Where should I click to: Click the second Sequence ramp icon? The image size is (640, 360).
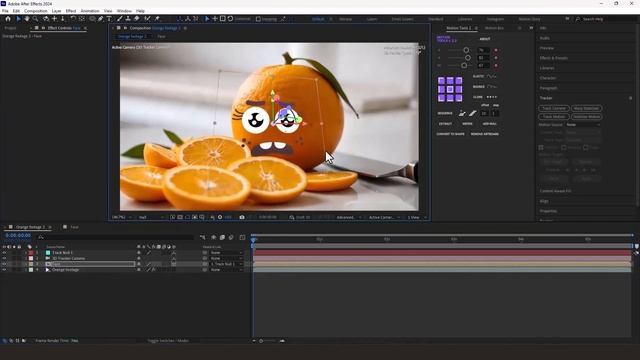tap(472, 113)
